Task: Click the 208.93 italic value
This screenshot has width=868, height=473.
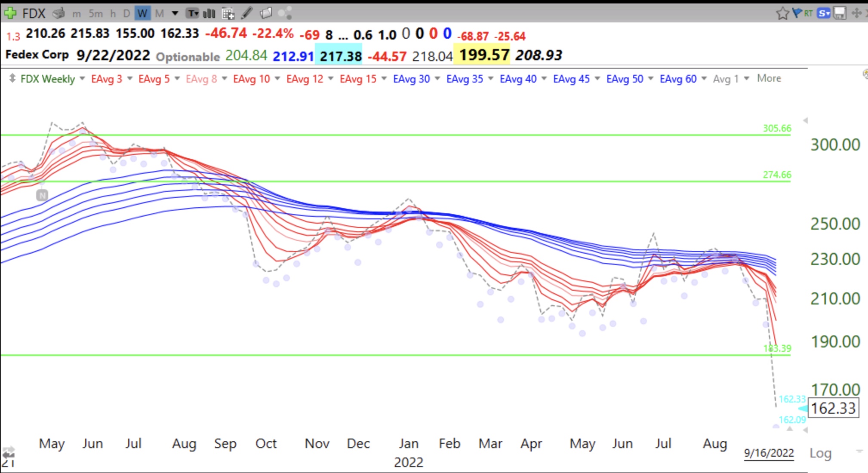Action: (x=539, y=55)
